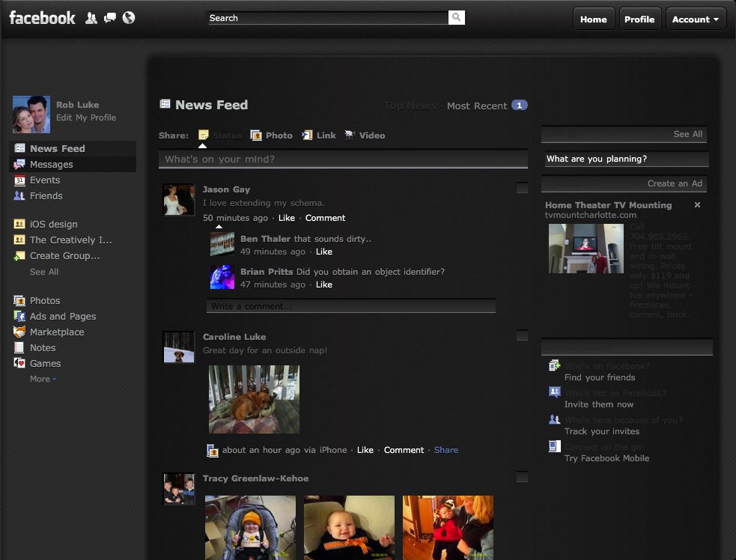Click the Link share icon
This screenshot has height=560, width=736.
tap(307, 136)
